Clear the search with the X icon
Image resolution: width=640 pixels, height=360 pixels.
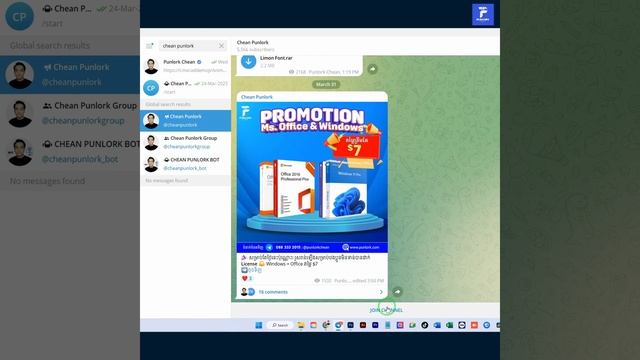pyautogui.click(x=221, y=46)
